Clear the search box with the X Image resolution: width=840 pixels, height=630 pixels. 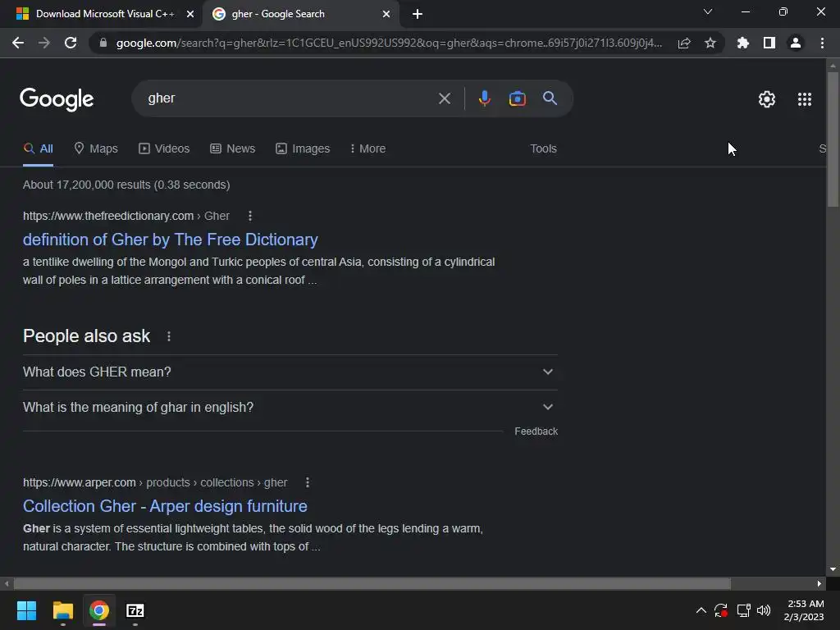pyautogui.click(x=445, y=98)
